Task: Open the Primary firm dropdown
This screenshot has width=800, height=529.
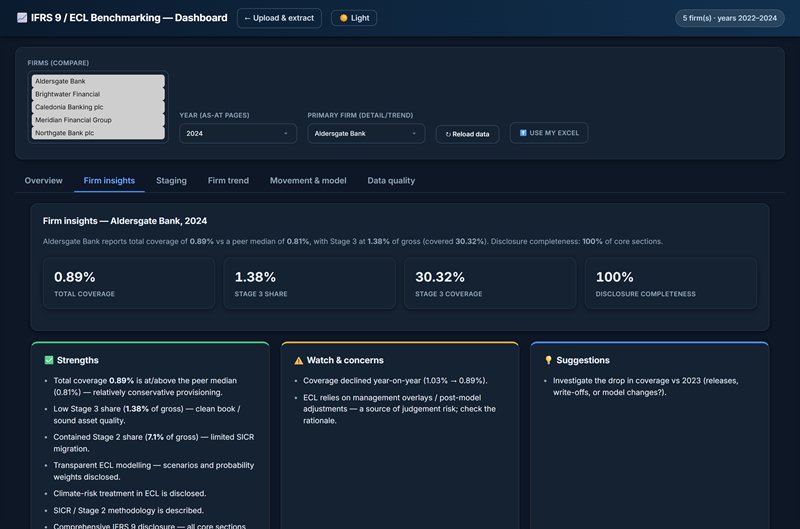Action: (366, 134)
